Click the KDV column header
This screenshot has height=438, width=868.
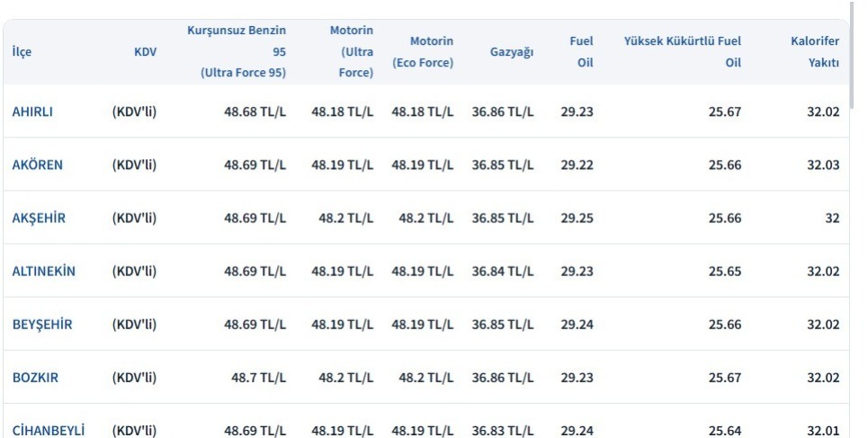[145, 51]
